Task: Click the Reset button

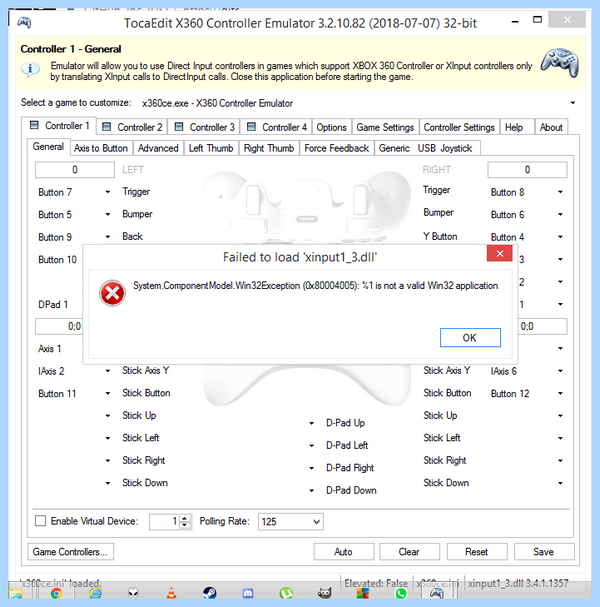Action: pyautogui.click(x=477, y=552)
